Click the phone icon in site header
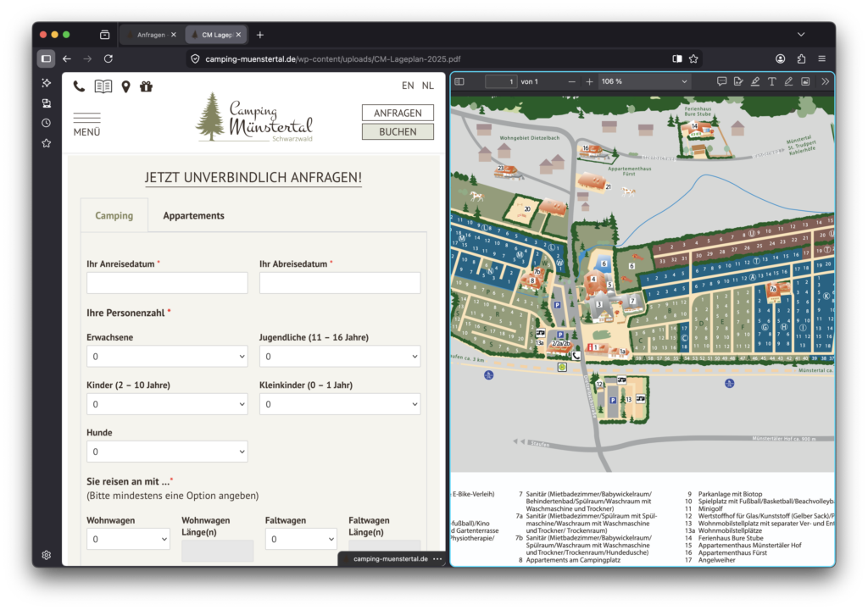 click(x=79, y=86)
